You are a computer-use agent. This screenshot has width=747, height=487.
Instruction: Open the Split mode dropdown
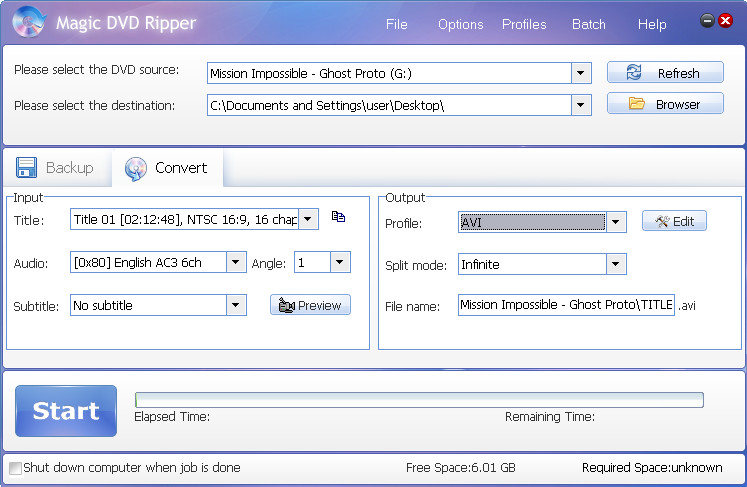coord(616,264)
